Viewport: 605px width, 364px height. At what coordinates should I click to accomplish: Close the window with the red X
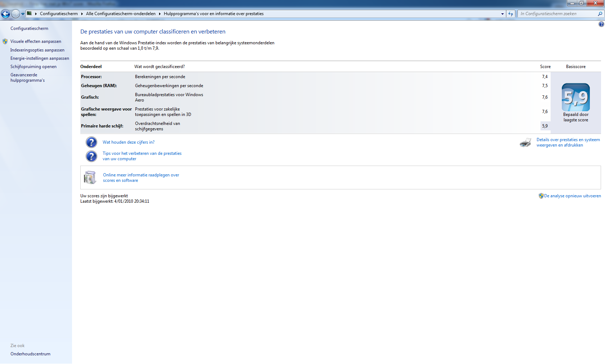point(595,3)
